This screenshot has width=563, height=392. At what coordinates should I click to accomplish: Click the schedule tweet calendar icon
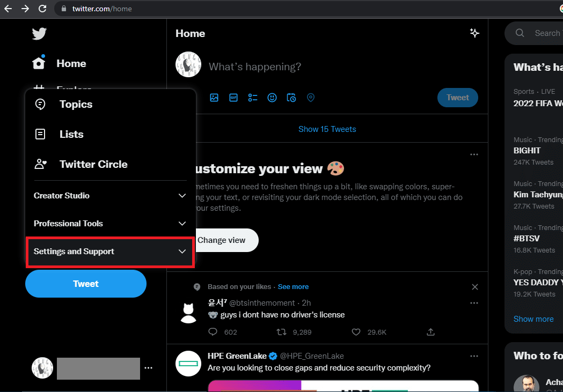click(291, 98)
